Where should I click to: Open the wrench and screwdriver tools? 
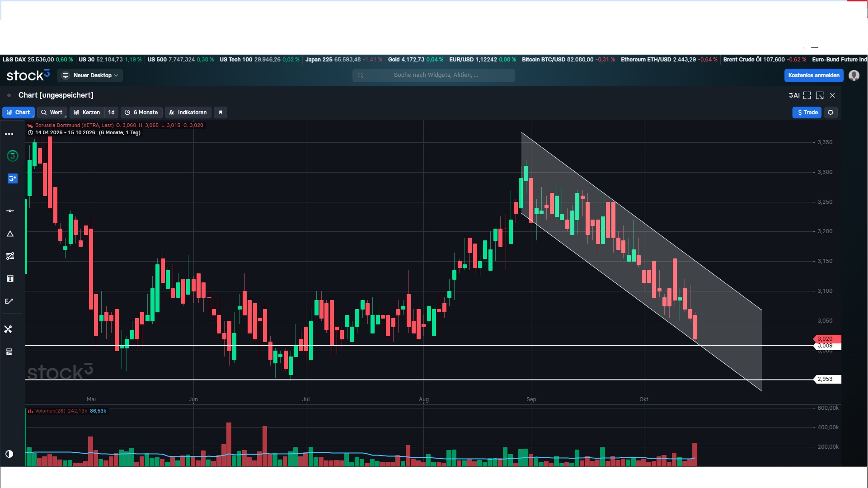[8, 329]
